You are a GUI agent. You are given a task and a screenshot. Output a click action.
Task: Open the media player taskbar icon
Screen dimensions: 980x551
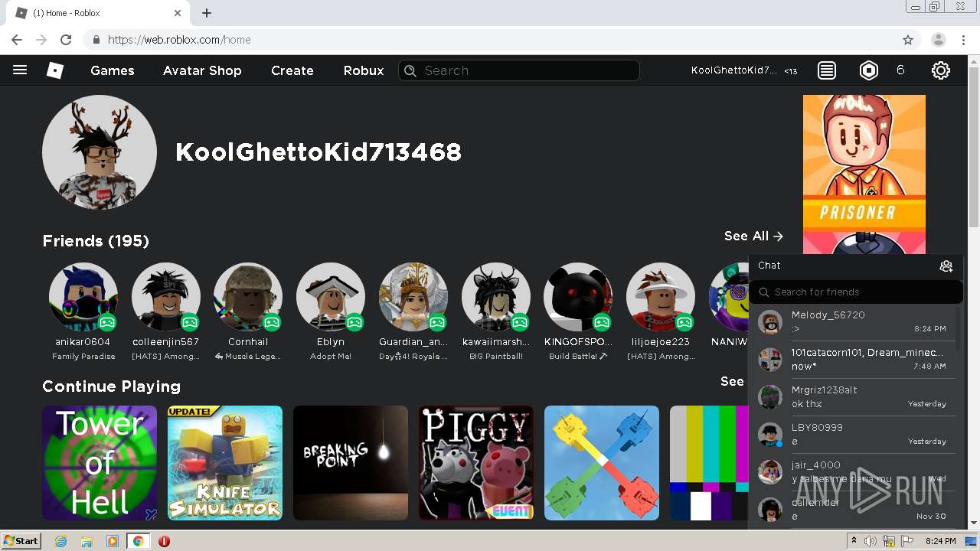pos(113,541)
